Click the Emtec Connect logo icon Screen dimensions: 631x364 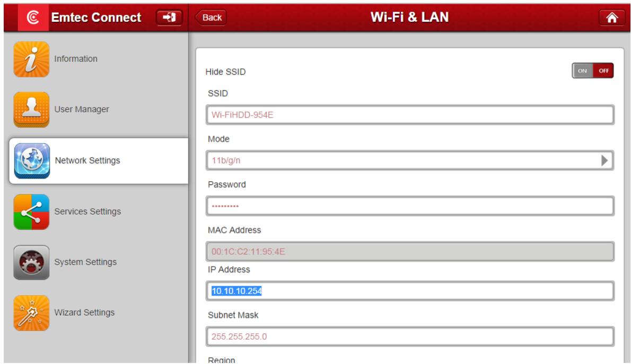[x=33, y=17]
